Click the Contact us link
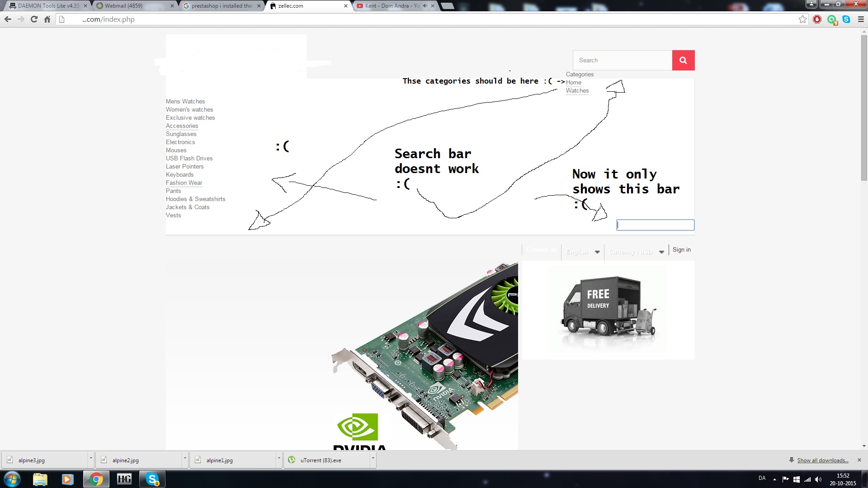The height and width of the screenshot is (488, 868). [541, 249]
